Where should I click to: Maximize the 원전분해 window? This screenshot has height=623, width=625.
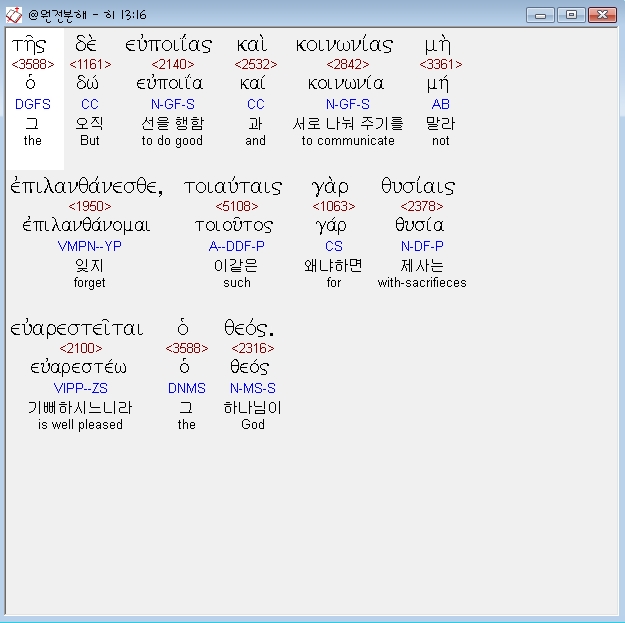pyautogui.click(x=571, y=15)
